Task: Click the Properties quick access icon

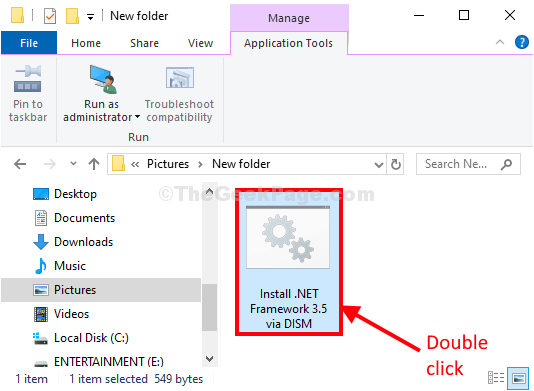Action: click(50, 16)
